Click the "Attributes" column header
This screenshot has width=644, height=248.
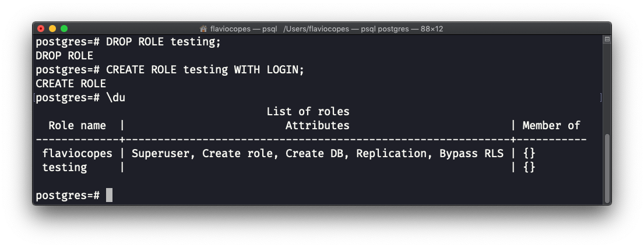click(317, 126)
